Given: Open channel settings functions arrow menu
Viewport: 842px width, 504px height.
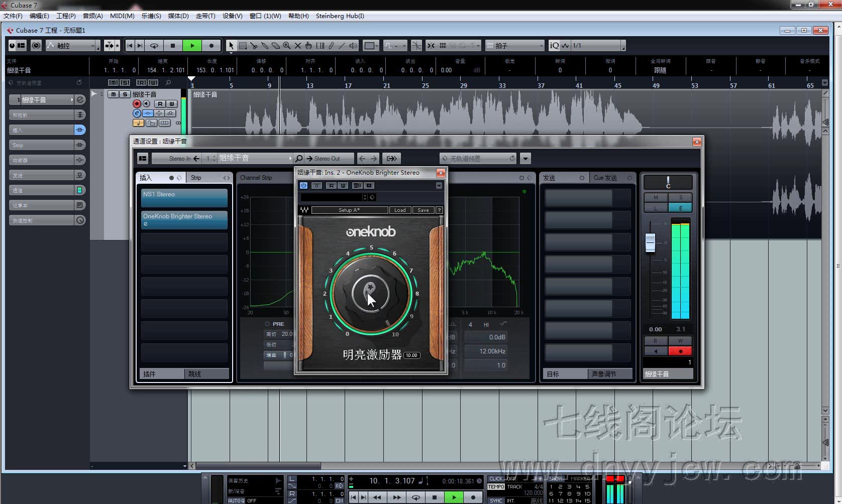Looking at the screenshot, I should tap(525, 159).
